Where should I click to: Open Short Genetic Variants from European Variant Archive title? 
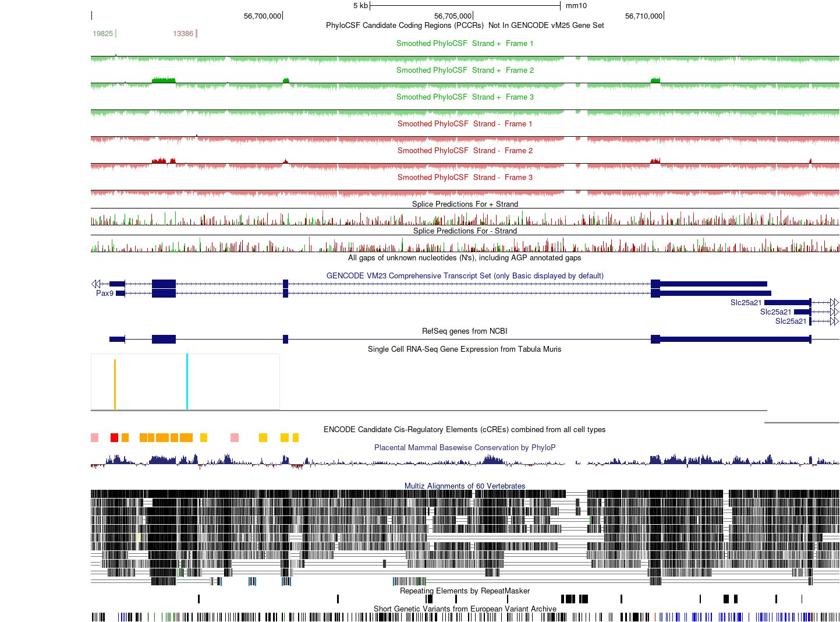[465, 609]
